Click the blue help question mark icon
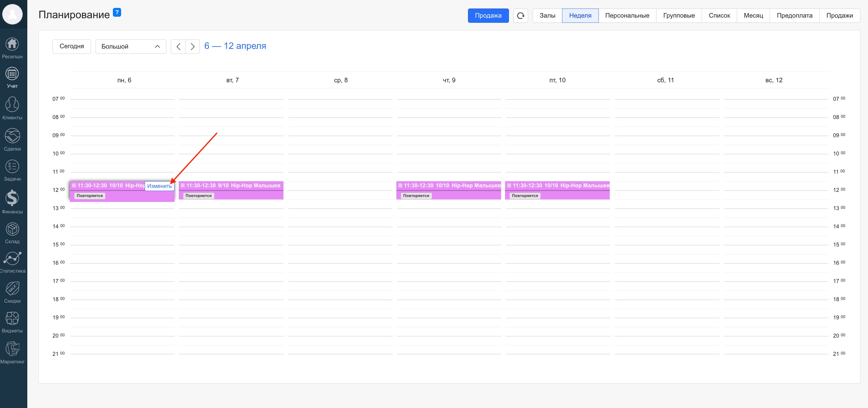The width and height of the screenshot is (868, 408). (117, 12)
